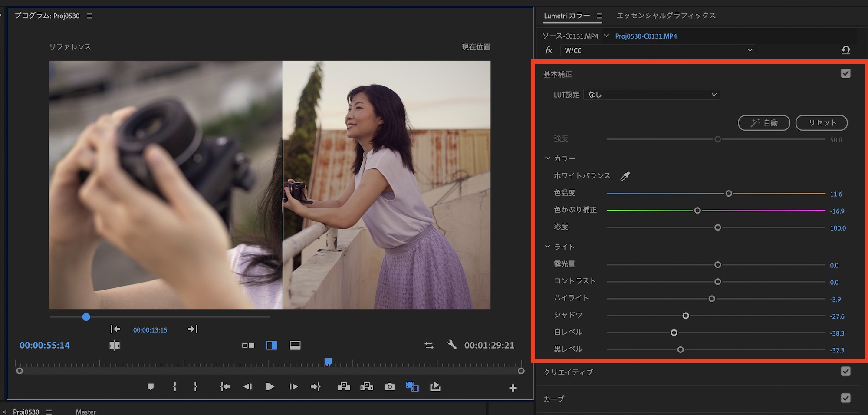Open the wrench settings menu
868x415 pixels.
(452, 345)
